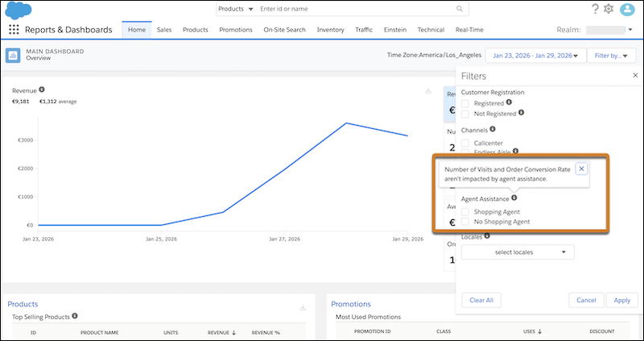Click the PRODUCT NAME column header
Screen dimensions: 644x341
pyautogui.click(x=99, y=332)
